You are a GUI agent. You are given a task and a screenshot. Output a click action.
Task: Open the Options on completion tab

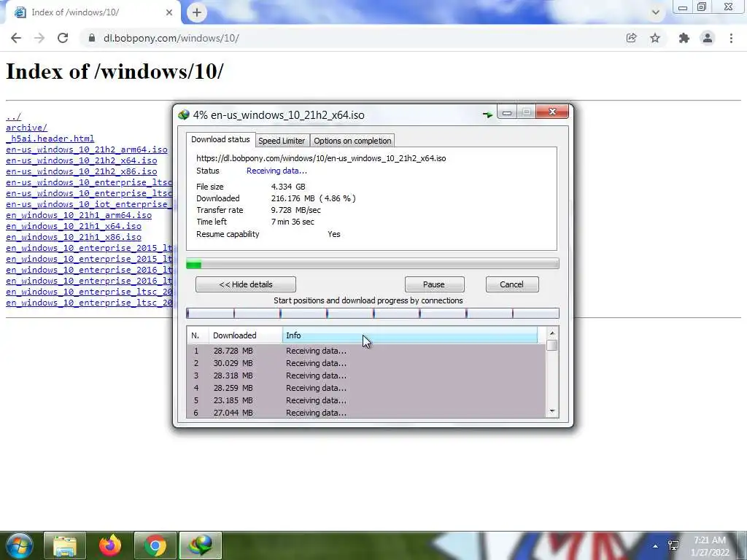pos(352,141)
